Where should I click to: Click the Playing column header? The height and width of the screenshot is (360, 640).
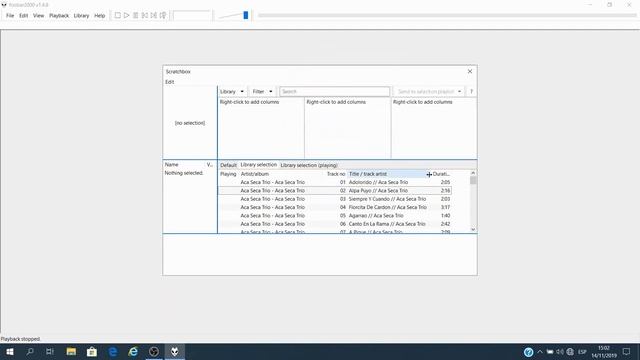point(228,174)
